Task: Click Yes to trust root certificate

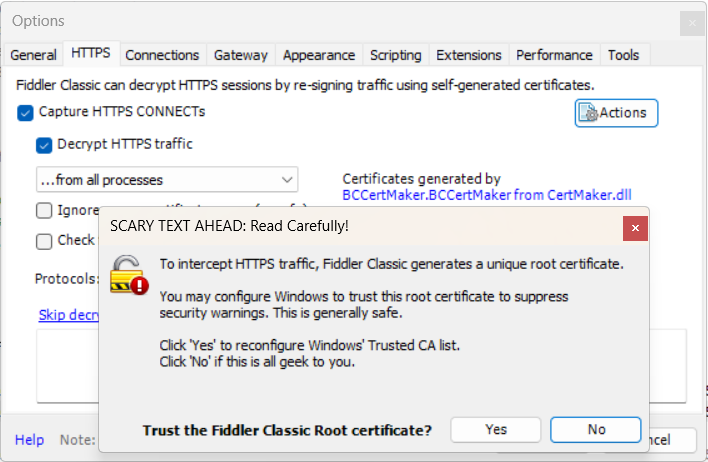Action: coord(496,430)
